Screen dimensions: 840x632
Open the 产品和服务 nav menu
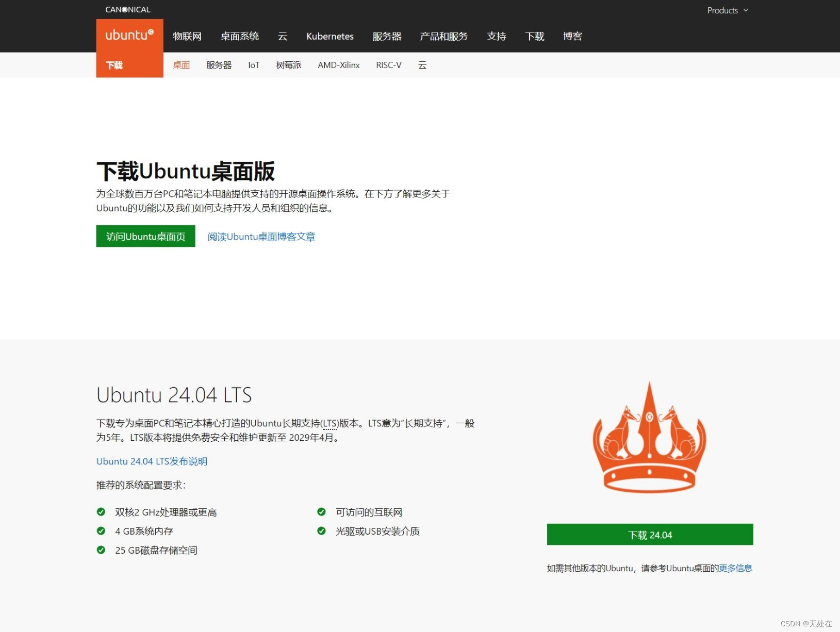[x=444, y=36]
